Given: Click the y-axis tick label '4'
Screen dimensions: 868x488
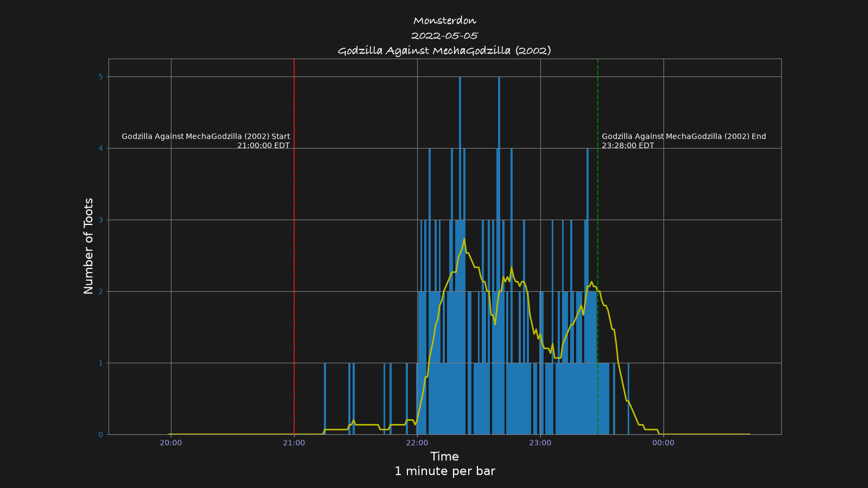Looking at the screenshot, I should [x=100, y=149].
